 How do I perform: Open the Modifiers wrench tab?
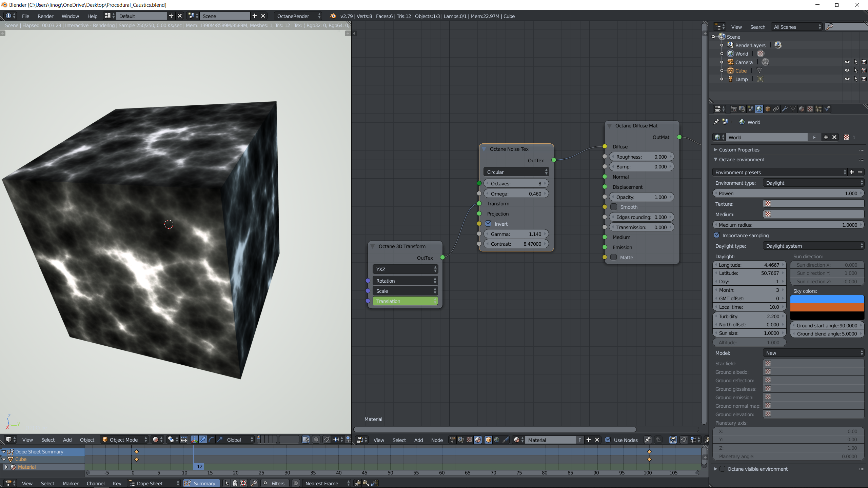[785, 109]
